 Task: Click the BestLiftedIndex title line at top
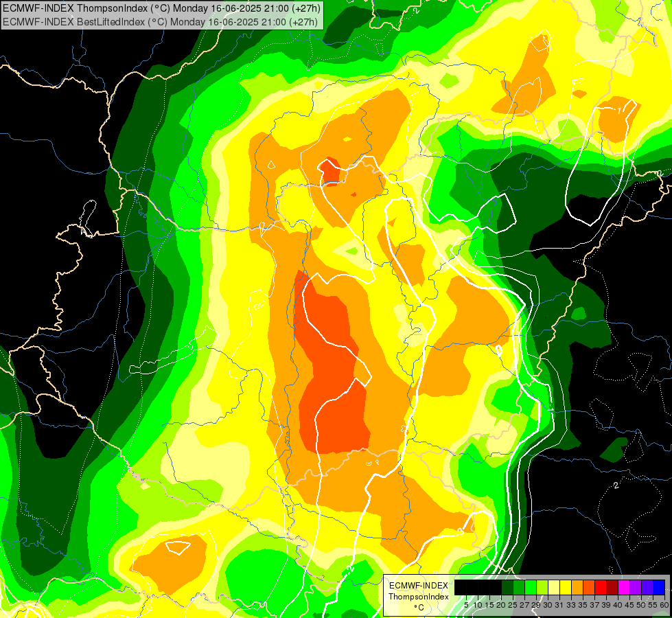click(161, 21)
